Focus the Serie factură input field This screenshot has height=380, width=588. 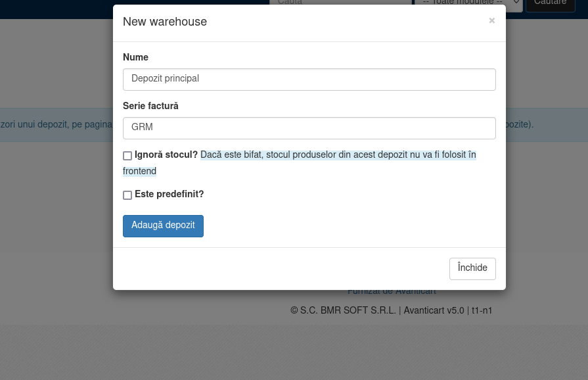[x=309, y=128]
